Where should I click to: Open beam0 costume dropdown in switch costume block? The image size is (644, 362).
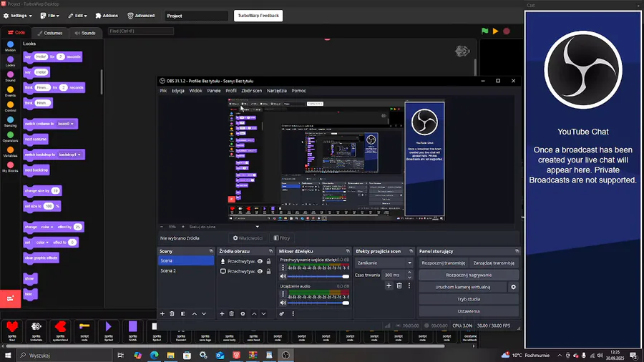pos(66,124)
